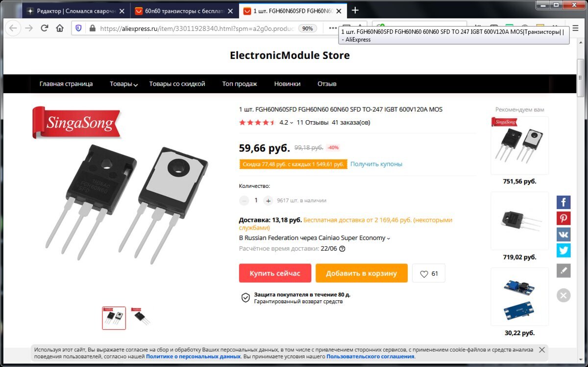The image size is (588, 367).
Task: Share product on Twitter icon
Action: [x=563, y=251]
